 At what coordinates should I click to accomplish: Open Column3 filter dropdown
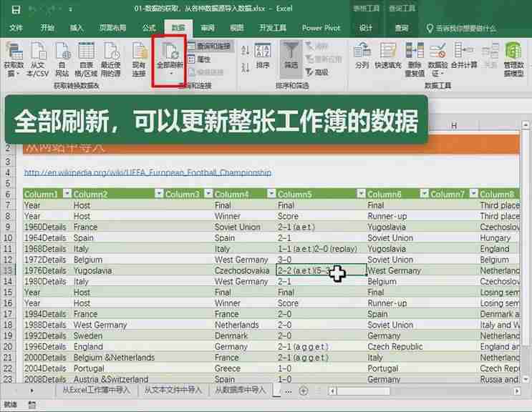click(x=208, y=193)
